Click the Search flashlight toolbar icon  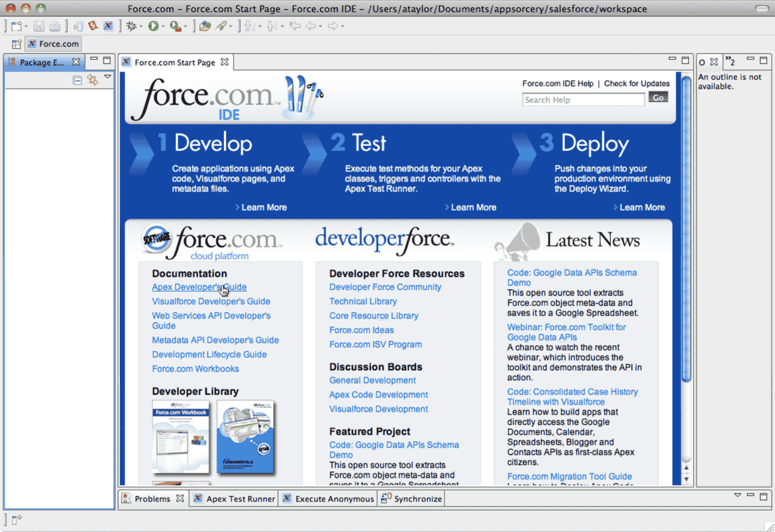(221, 27)
